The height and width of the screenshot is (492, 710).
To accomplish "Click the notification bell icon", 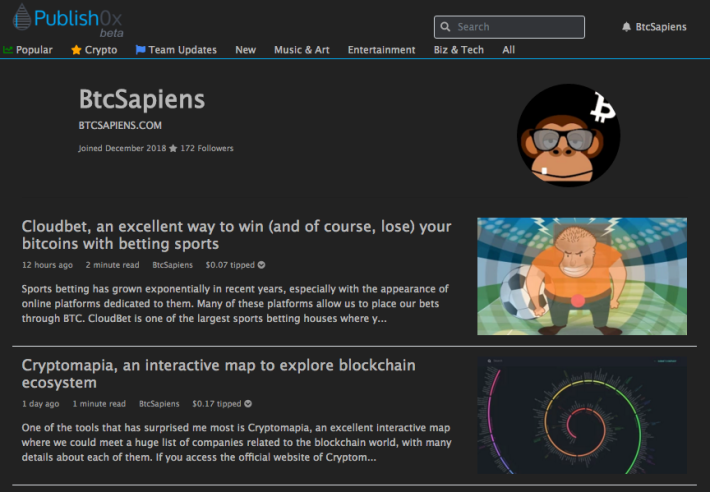I will [x=626, y=27].
